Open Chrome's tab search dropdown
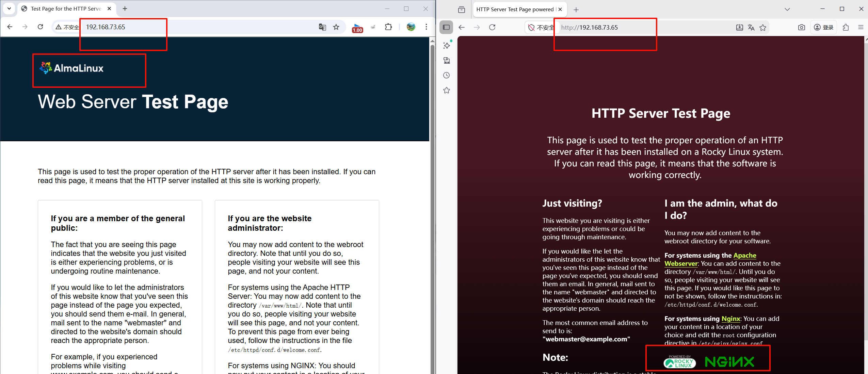 tap(9, 9)
